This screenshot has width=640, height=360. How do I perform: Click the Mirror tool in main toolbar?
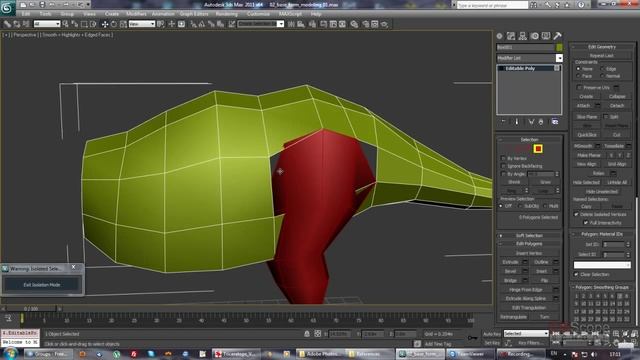click(x=291, y=24)
